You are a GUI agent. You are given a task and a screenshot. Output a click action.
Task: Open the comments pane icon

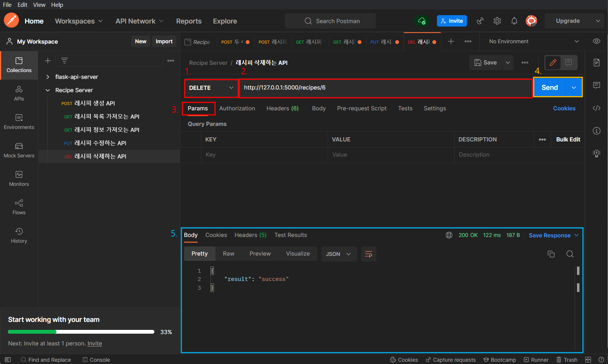pos(597,85)
